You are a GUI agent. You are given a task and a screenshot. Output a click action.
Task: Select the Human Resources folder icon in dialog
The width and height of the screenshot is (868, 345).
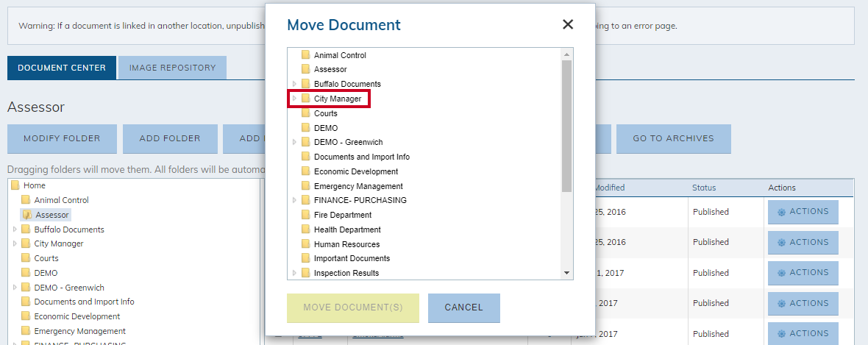coord(305,243)
